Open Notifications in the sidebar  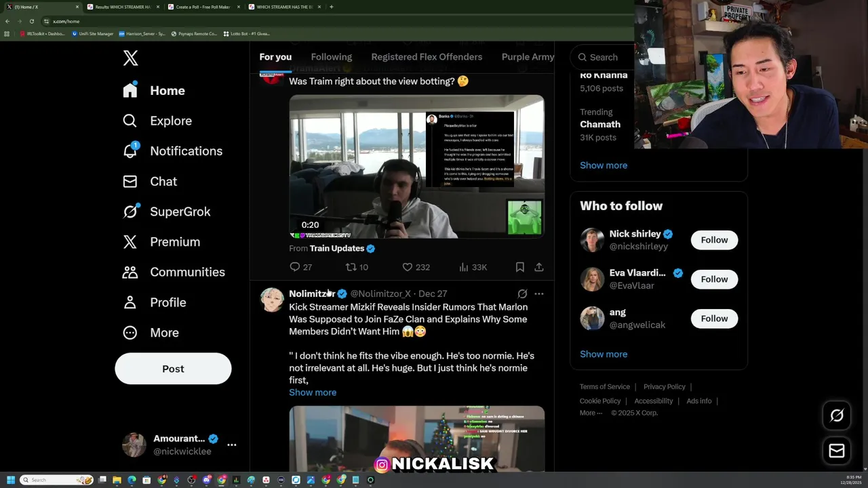click(172, 150)
